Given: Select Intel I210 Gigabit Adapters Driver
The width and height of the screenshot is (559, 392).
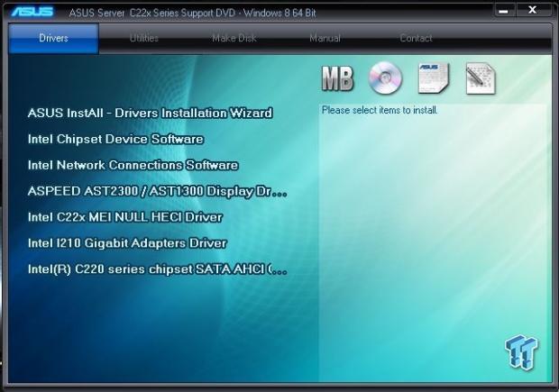Looking at the screenshot, I should (127, 243).
